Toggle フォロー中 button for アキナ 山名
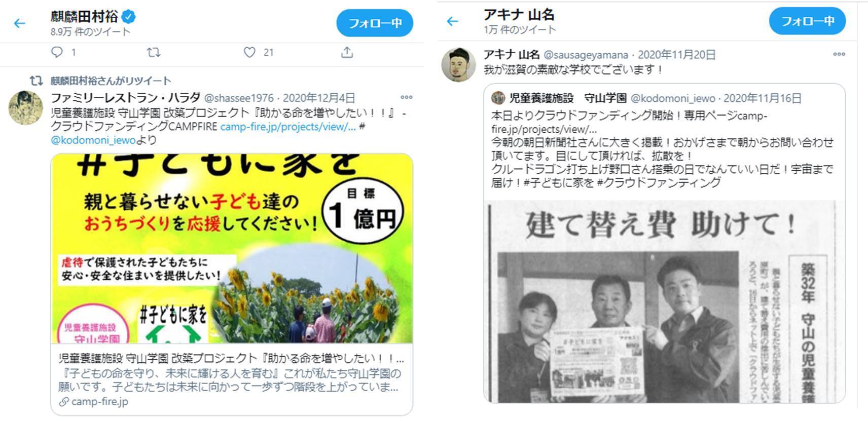Image resolution: width=868 pixels, height=421 pixels. coord(807,21)
